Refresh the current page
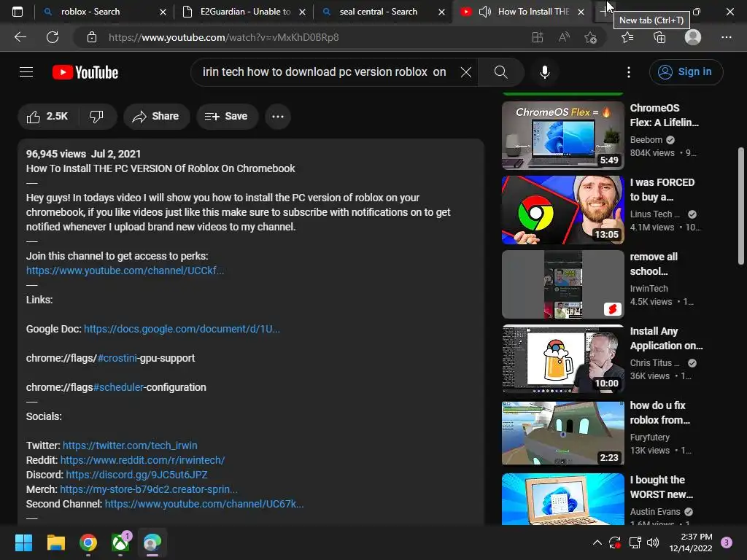The image size is (747, 560). (53, 37)
